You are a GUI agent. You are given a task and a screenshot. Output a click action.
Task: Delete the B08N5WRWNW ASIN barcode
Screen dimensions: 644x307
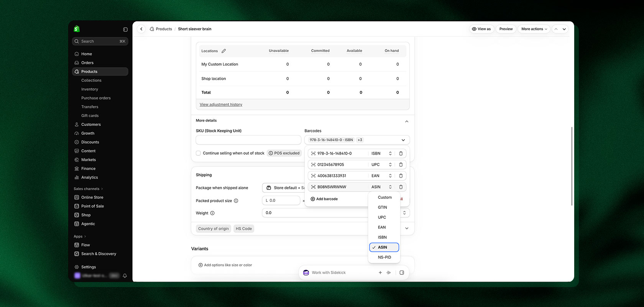tap(401, 187)
